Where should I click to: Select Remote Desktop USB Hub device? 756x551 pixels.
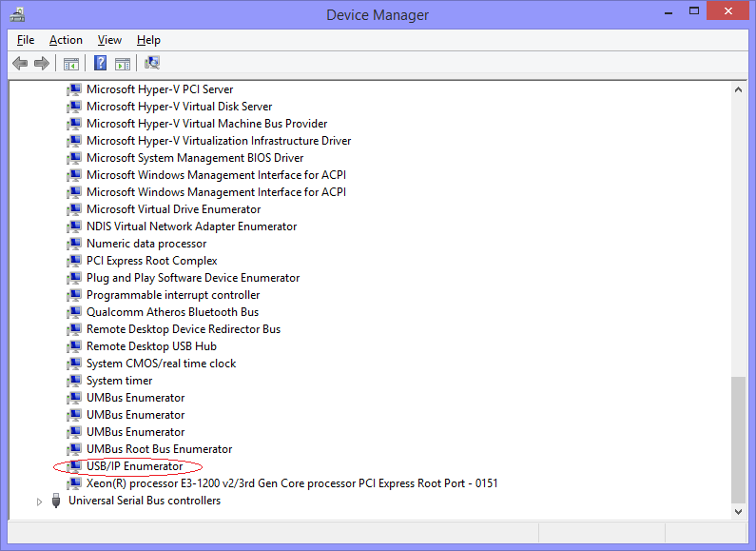tap(151, 346)
